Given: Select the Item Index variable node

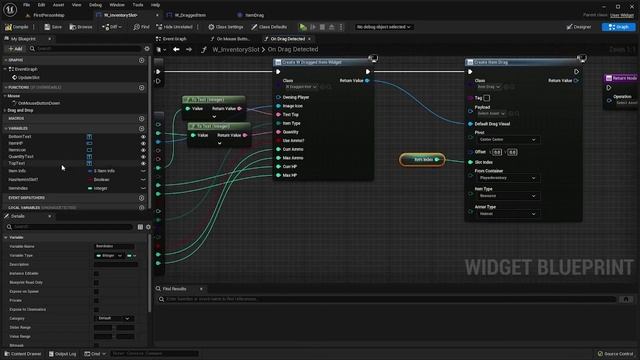Looking at the screenshot, I should click(x=422, y=160).
